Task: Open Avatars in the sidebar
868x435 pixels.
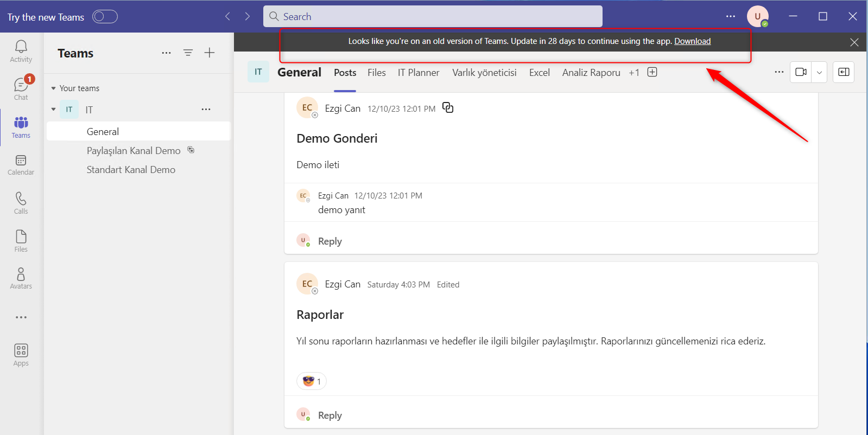Action: point(21,279)
